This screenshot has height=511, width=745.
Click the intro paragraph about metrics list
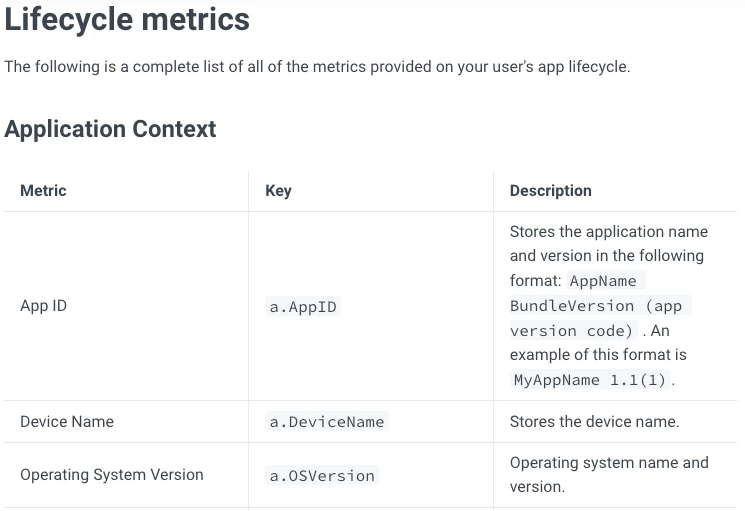[317, 67]
